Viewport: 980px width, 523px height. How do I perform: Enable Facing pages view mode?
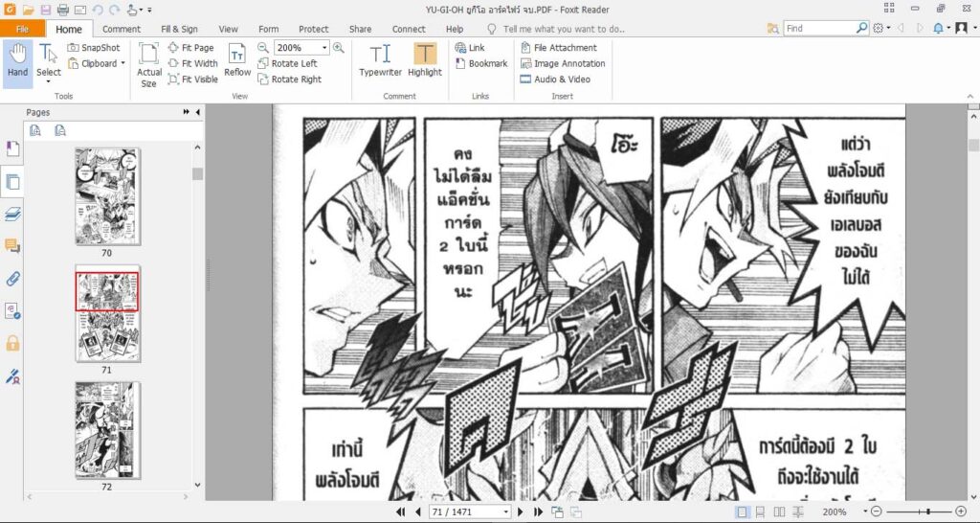pos(779,512)
